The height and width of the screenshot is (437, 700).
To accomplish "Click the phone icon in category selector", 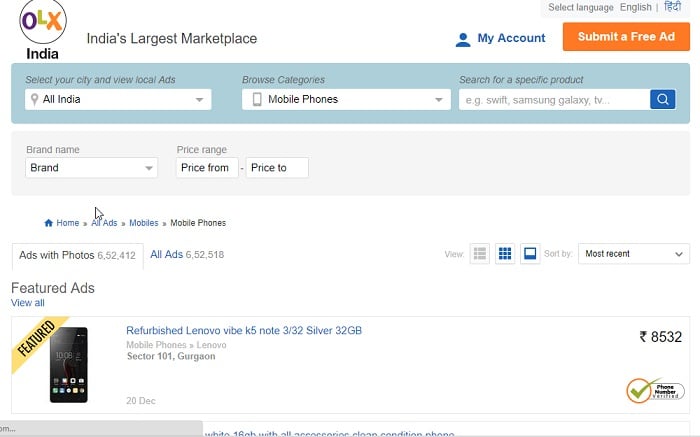I will click(257, 99).
